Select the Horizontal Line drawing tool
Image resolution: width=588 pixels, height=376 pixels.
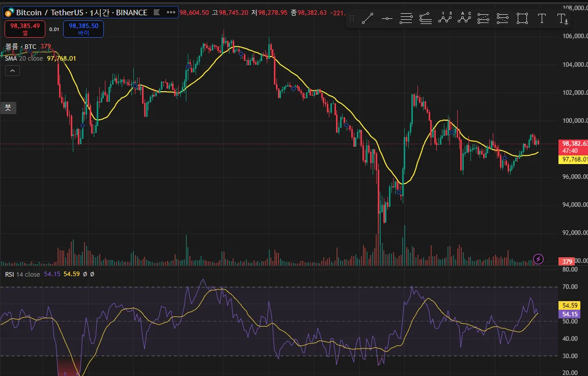pyautogui.click(x=387, y=18)
